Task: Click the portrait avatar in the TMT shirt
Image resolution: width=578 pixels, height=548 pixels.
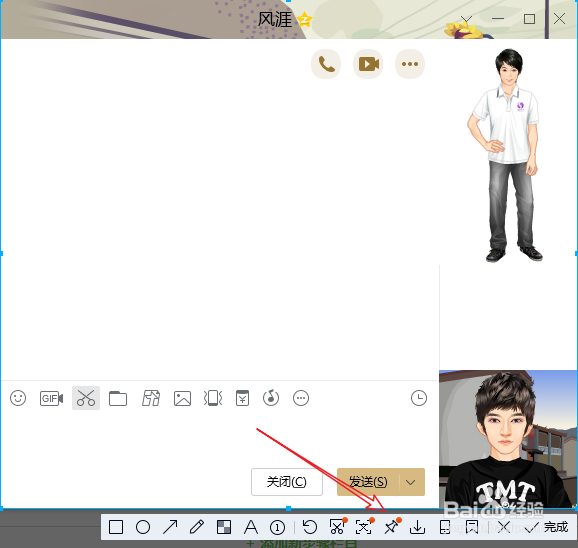Action: pyautogui.click(x=508, y=439)
